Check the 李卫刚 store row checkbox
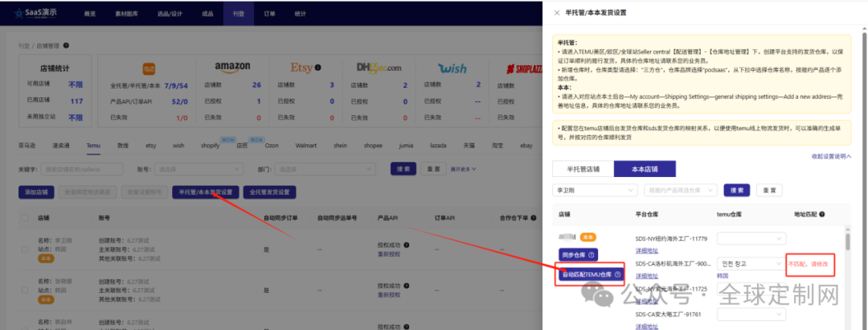The height and width of the screenshot is (330, 868). tap(25, 250)
